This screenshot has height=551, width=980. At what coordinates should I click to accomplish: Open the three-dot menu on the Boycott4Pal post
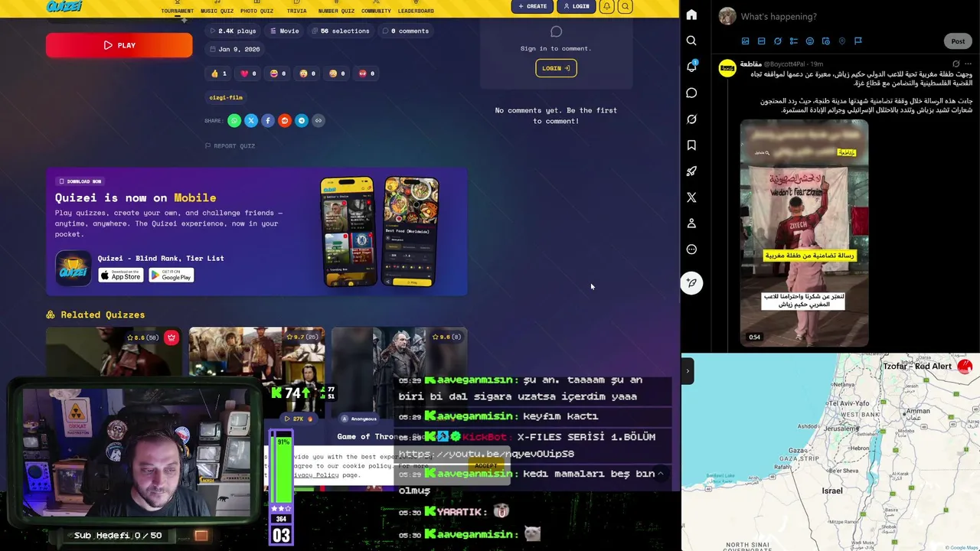click(x=968, y=64)
